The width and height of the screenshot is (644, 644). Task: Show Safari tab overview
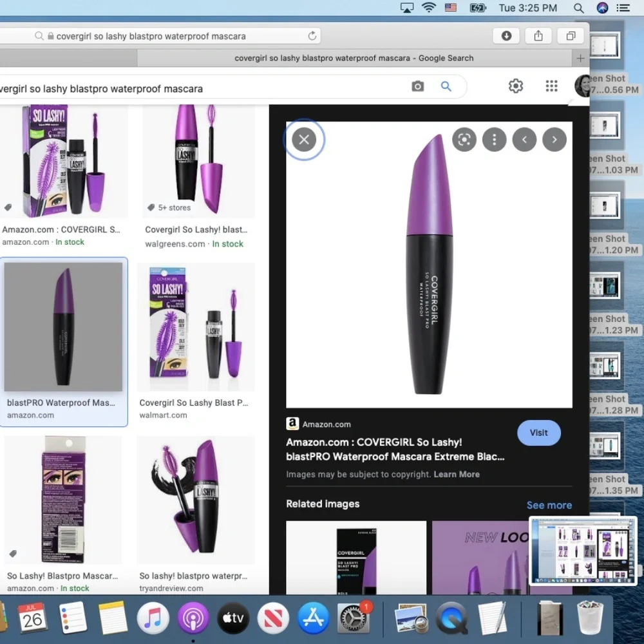tap(571, 36)
